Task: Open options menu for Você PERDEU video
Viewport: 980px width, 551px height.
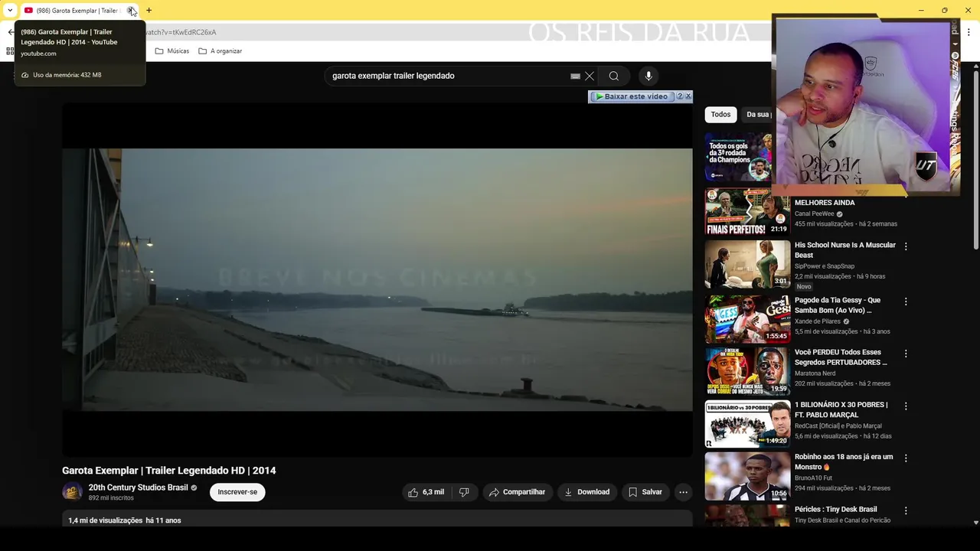Action: (x=906, y=354)
